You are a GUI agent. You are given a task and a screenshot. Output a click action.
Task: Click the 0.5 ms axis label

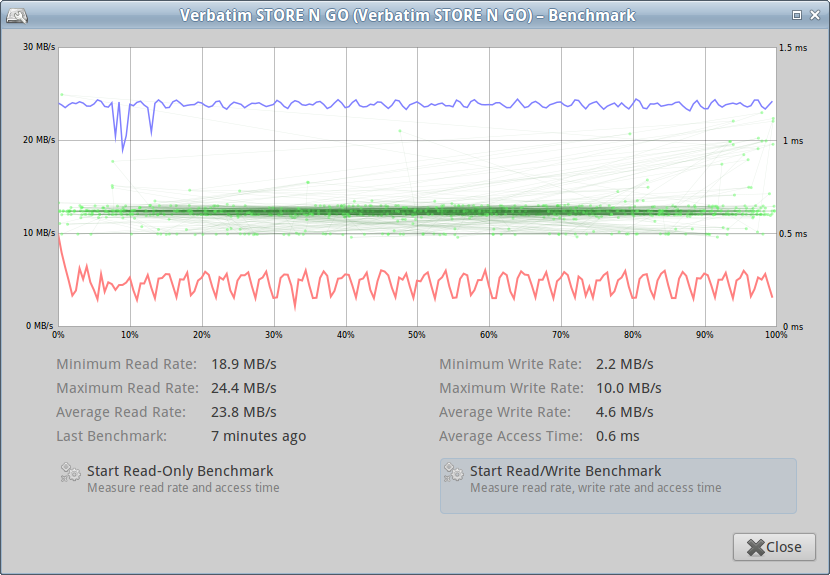click(x=793, y=234)
